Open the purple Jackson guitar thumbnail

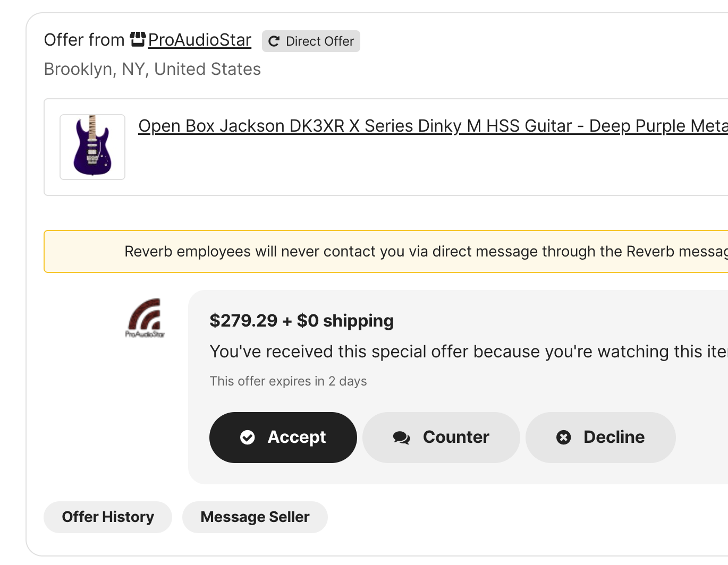tap(92, 147)
